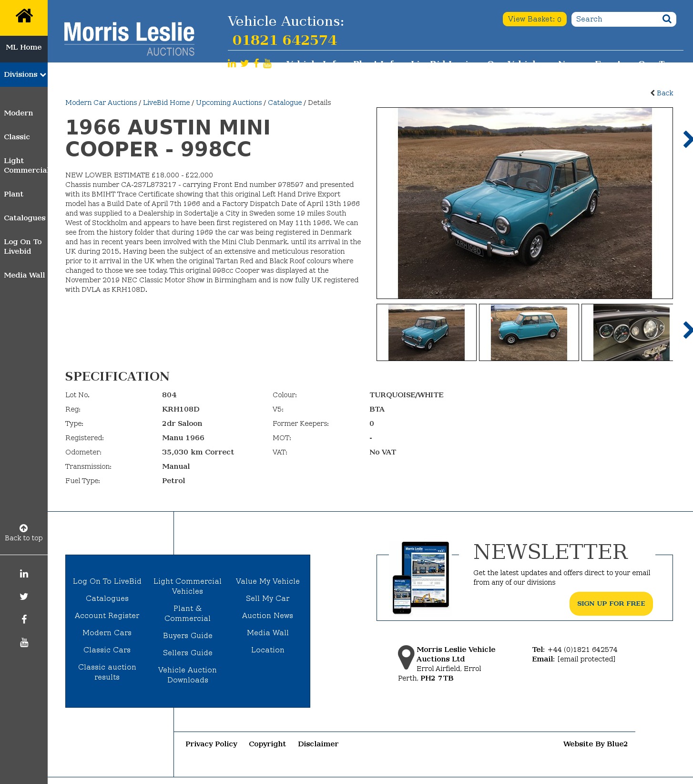The width and height of the screenshot is (693, 784).
Task: Select Classic in sidebar menu
Action: click(17, 137)
